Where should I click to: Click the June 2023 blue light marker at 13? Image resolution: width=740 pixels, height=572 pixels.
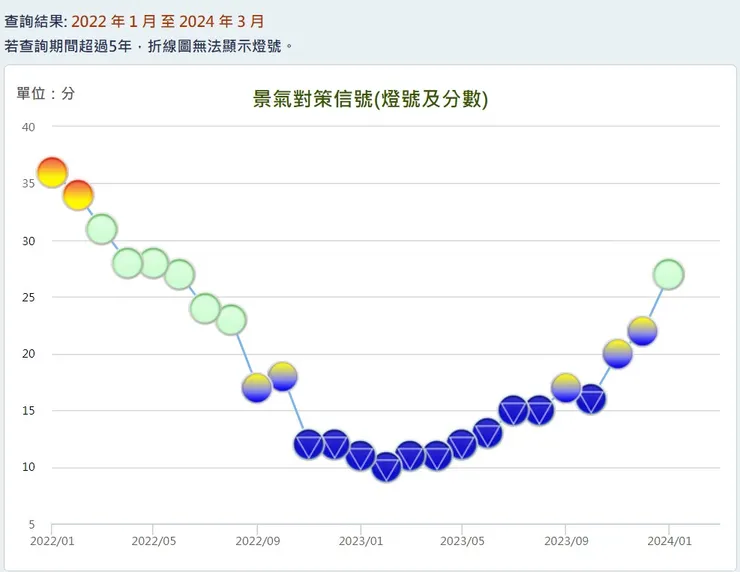[x=488, y=433]
